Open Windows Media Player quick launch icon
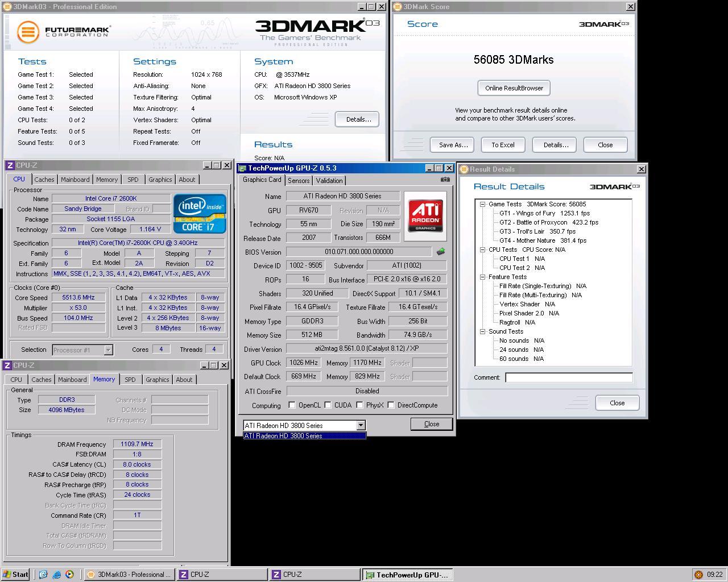Screen dimensions: 728x582 pyautogui.click(x=69, y=575)
